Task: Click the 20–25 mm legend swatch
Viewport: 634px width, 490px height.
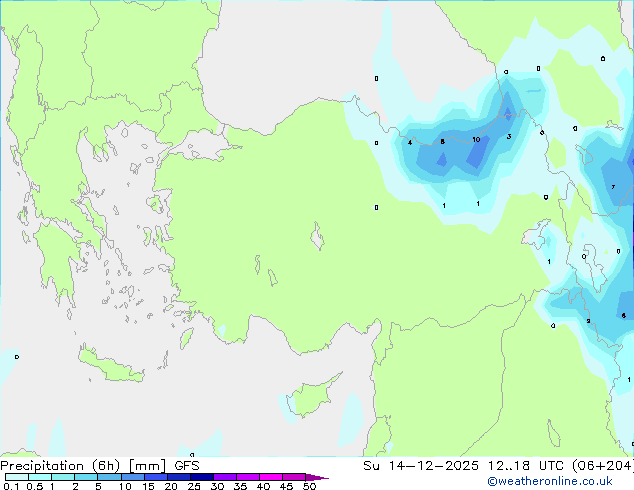Action: (x=178, y=477)
